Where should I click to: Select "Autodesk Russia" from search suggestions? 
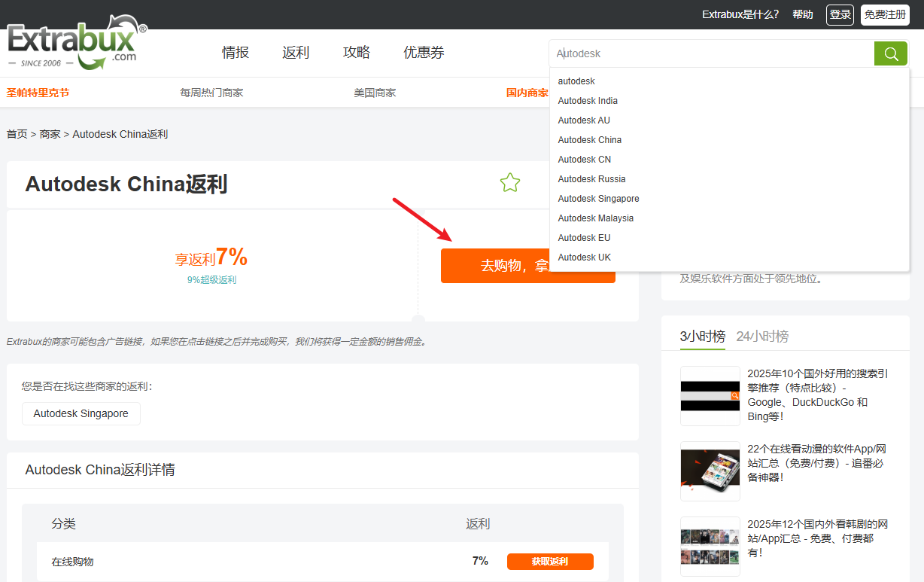click(x=591, y=178)
